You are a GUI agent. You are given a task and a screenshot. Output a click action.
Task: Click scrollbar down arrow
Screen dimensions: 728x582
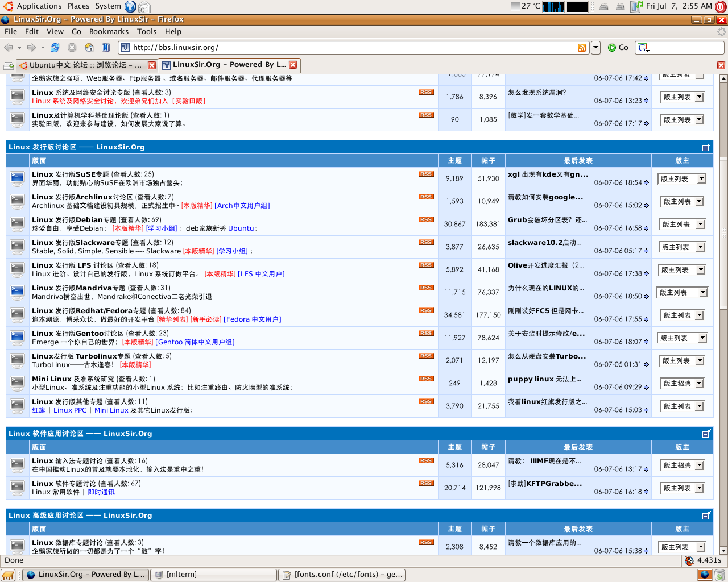[723, 550]
